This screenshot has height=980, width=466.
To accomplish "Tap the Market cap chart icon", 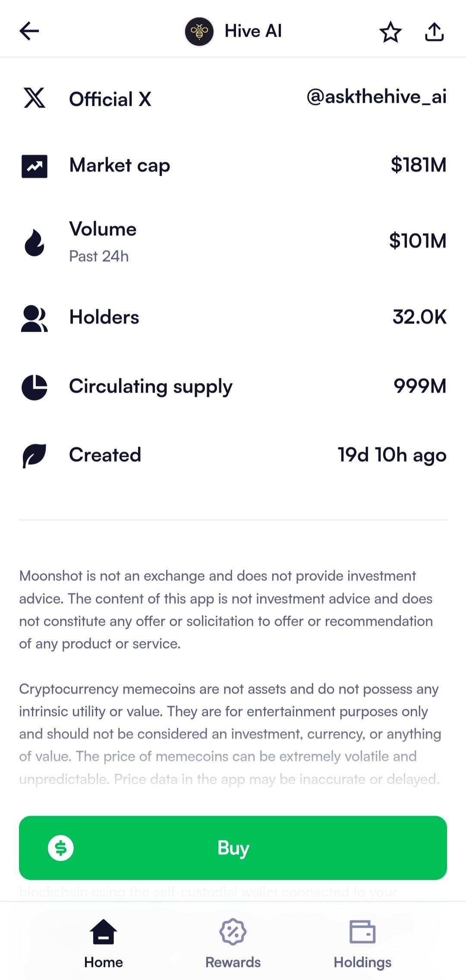I will (x=35, y=166).
